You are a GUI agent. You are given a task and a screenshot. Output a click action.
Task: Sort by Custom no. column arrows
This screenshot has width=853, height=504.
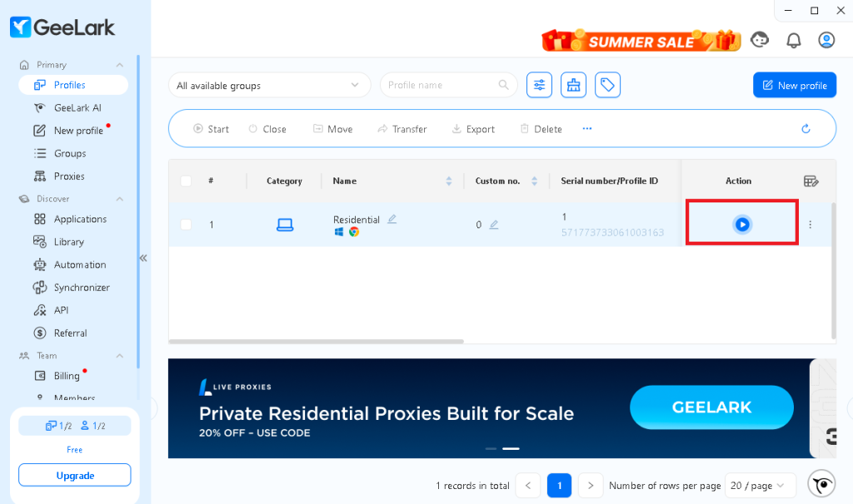(534, 181)
